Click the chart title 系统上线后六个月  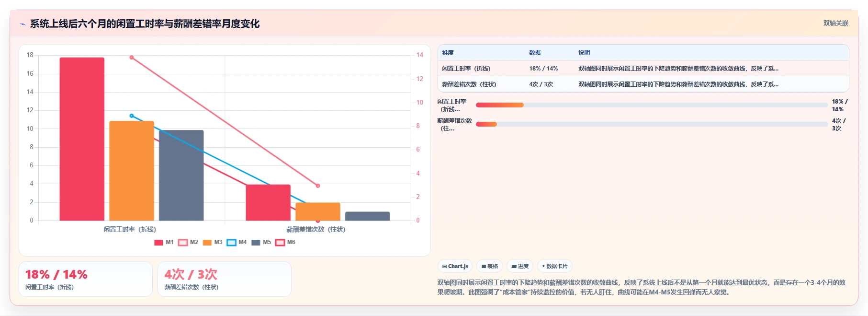145,23
